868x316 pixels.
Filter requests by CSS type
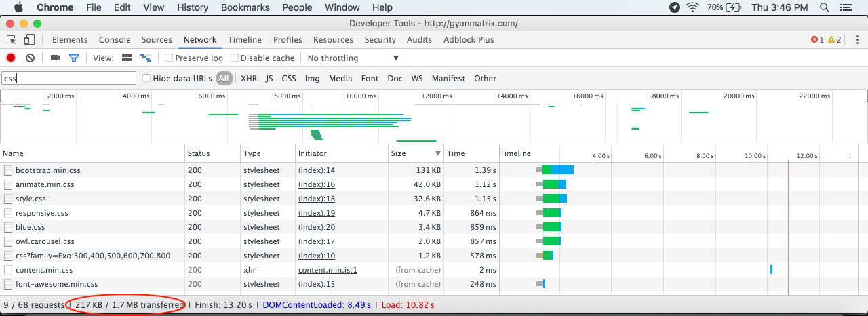tap(289, 78)
